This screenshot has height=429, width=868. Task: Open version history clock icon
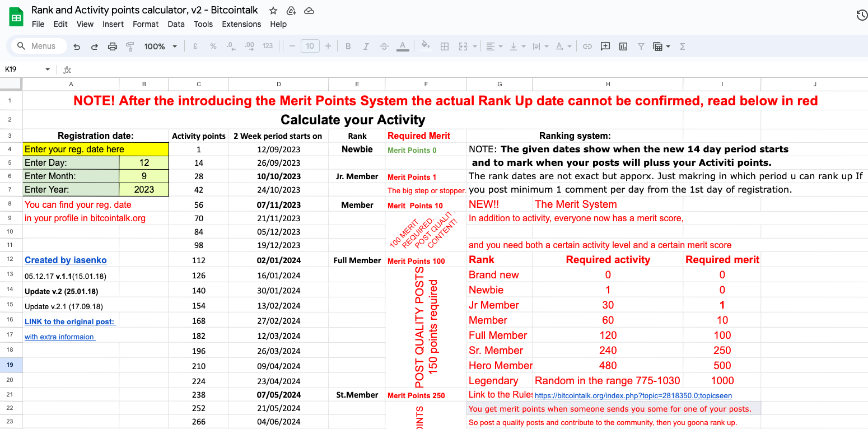pos(862,15)
